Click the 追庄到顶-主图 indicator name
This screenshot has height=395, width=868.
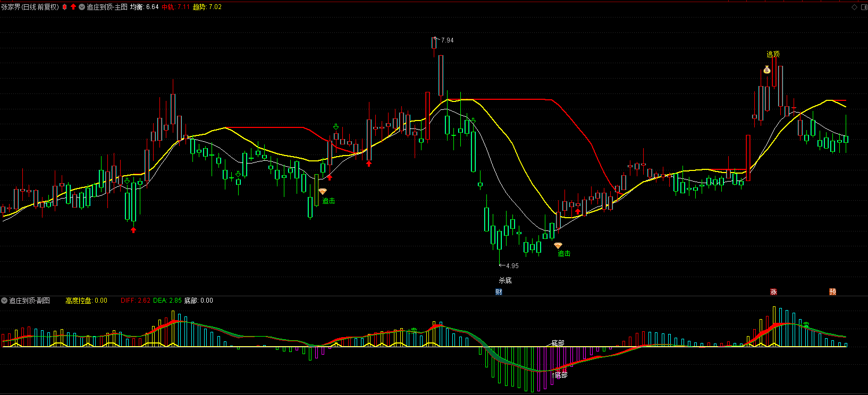(x=107, y=7)
